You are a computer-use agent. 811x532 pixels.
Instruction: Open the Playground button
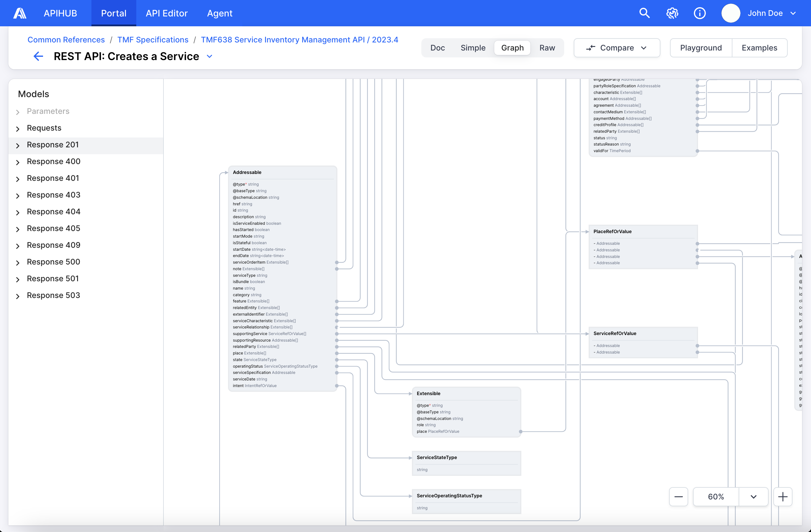701,48
